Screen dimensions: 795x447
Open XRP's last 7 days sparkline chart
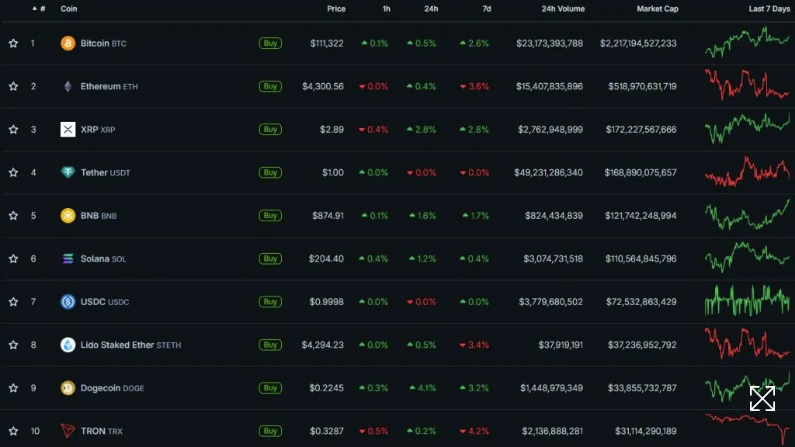coord(747,129)
